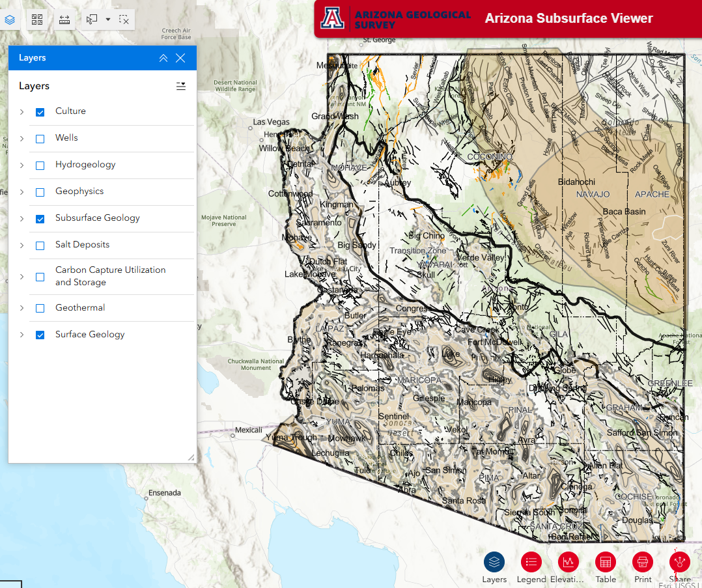Uncheck the Subsurface Geology layer
Screen dimensions: 702x588
coord(40,219)
